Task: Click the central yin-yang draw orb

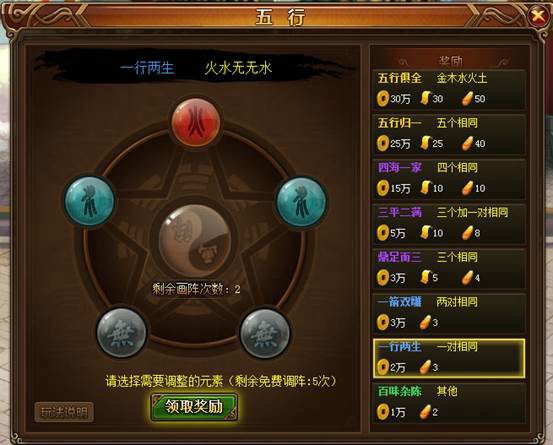Action: click(x=195, y=240)
